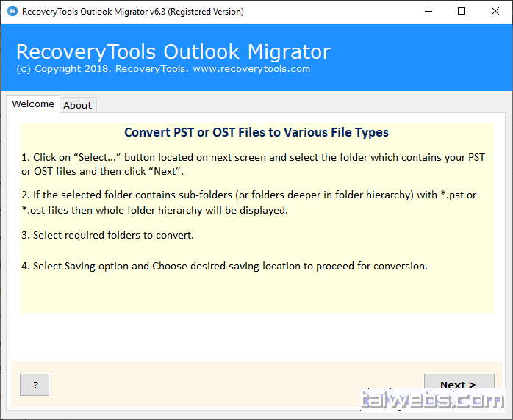Click the Outlook Migrator app icon in title bar
The height and width of the screenshot is (420, 513).
tap(11, 12)
